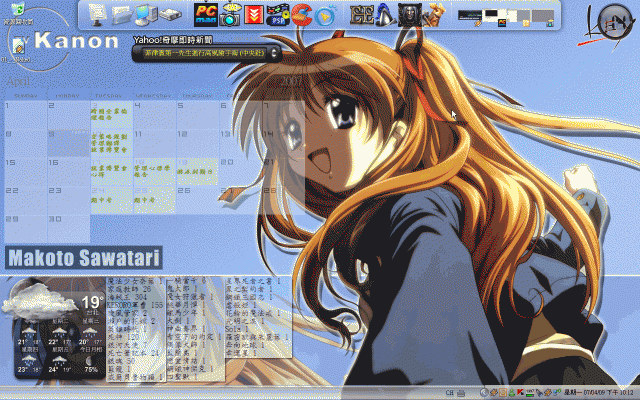This screenshot has width=640, height=400.
Task: Click the "海賊王 304" list entry
Action: coord(127,297)
